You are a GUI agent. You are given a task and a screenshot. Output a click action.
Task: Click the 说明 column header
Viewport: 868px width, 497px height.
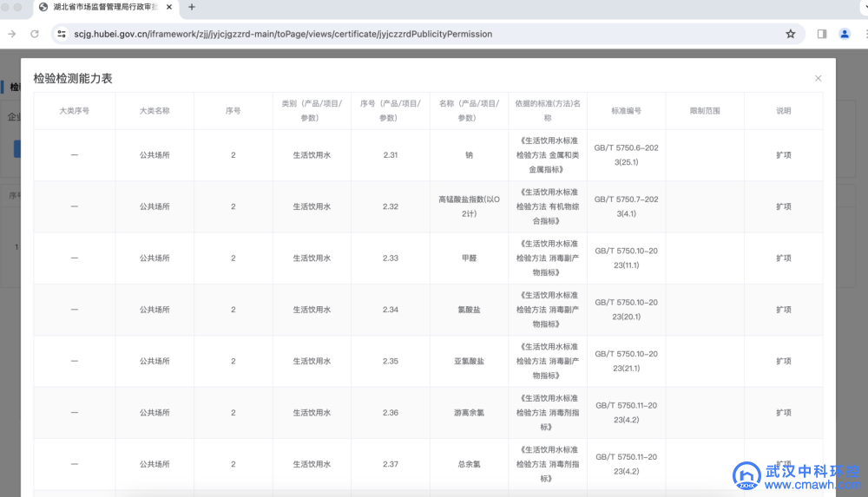[783, 111]
